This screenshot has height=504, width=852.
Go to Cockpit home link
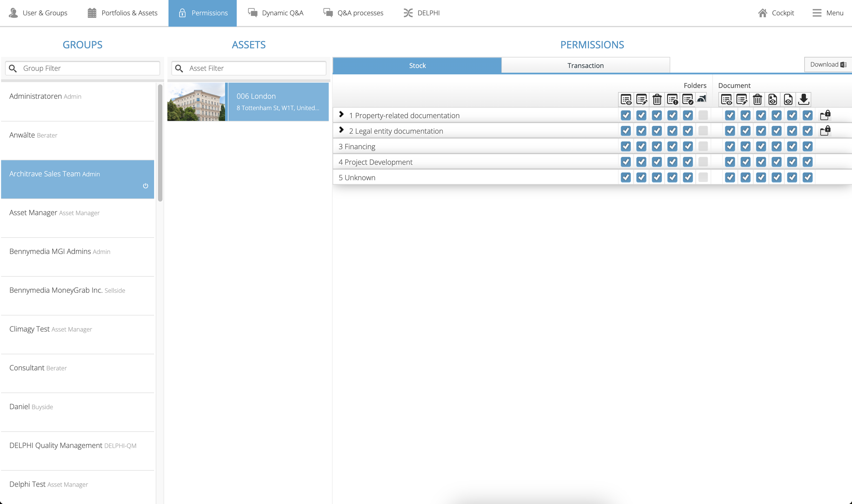coord(776,13)
